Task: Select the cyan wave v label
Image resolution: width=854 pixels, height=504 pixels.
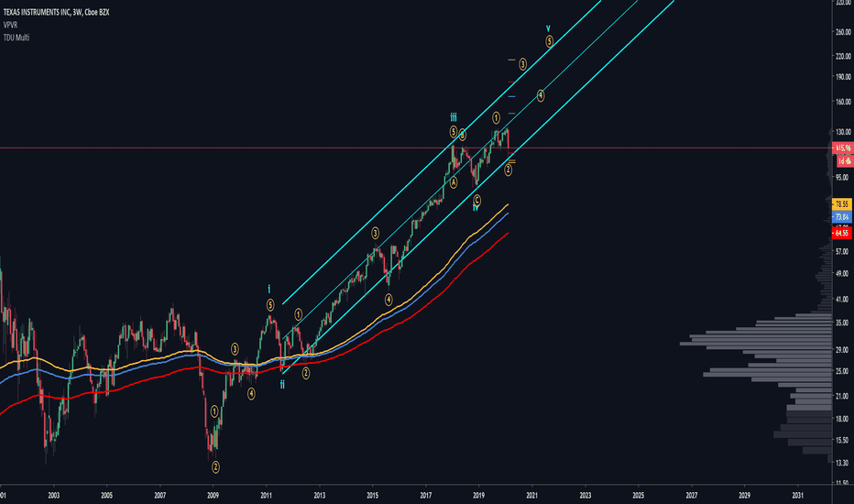Action: (x=549, y=27)
